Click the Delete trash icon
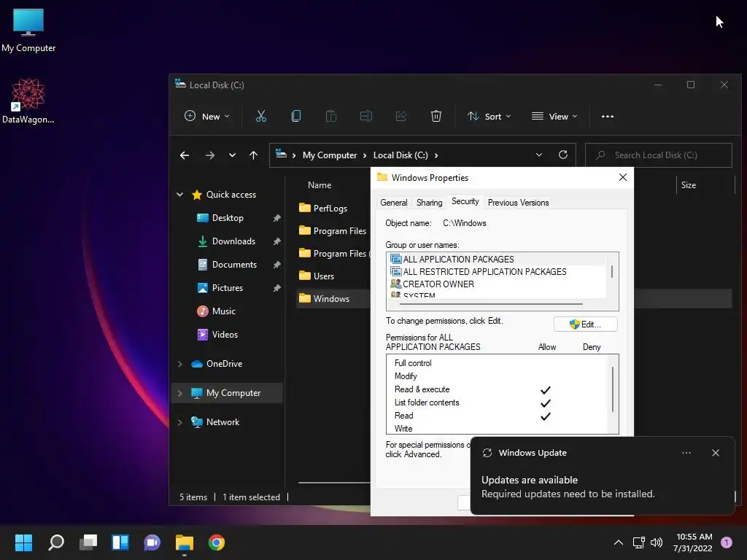Viewport: 747px width, 560px height. point(436,116)
